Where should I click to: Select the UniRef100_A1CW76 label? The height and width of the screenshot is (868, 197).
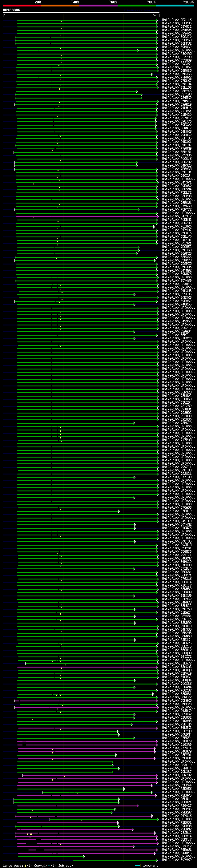click(177, 528)
